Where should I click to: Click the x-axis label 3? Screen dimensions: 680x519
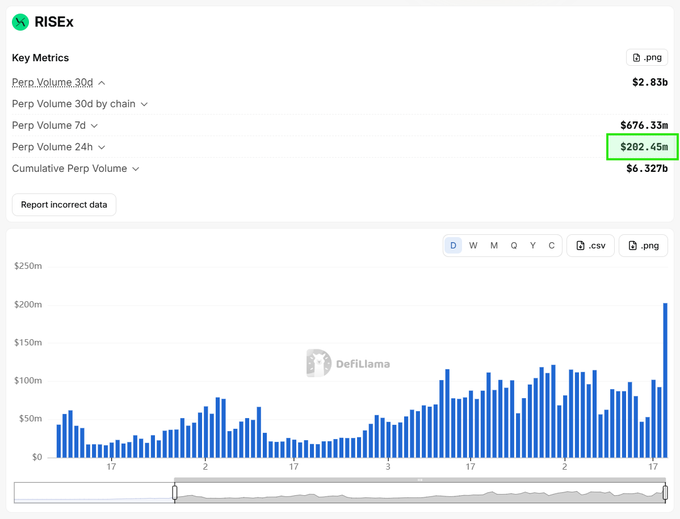coord(388,467)
